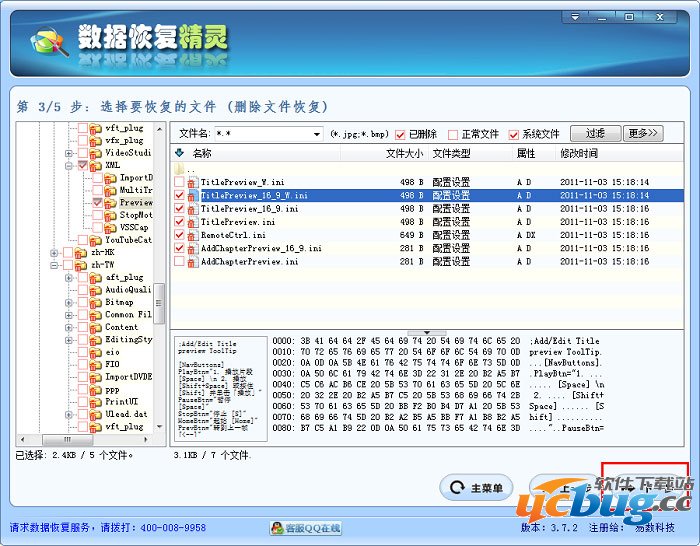This screenshot has height=546, width=700.
Task: Click the text preview thumbnail pane
Action: coord(221,389)
